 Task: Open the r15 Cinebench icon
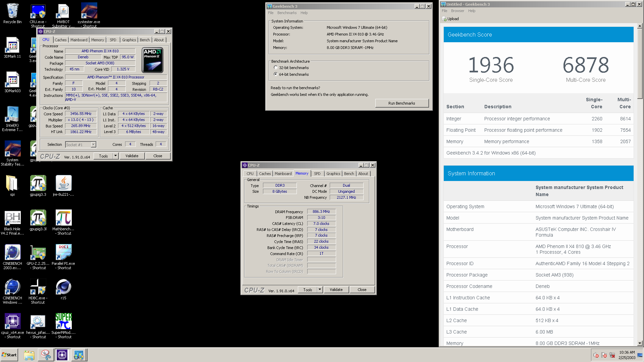(x=63, y=289)
